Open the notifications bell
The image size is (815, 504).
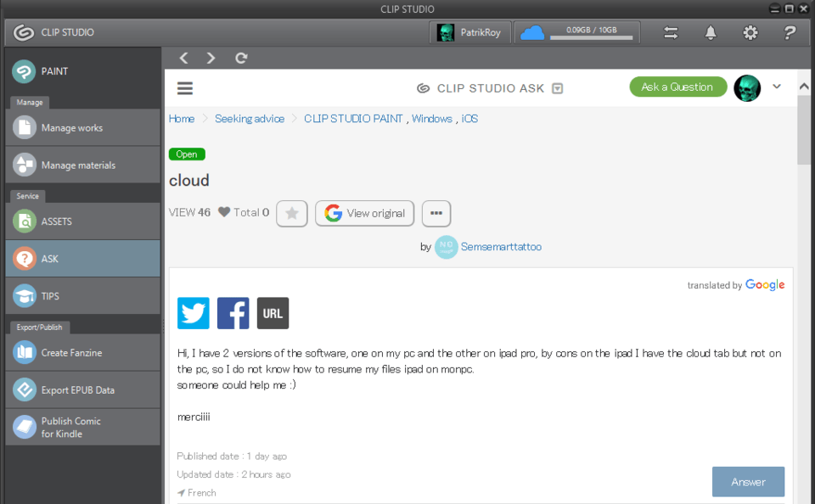[711, 33]
